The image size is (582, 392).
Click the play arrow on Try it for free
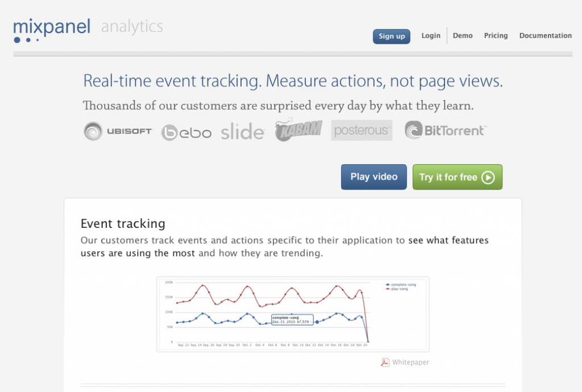coord(488,177)
